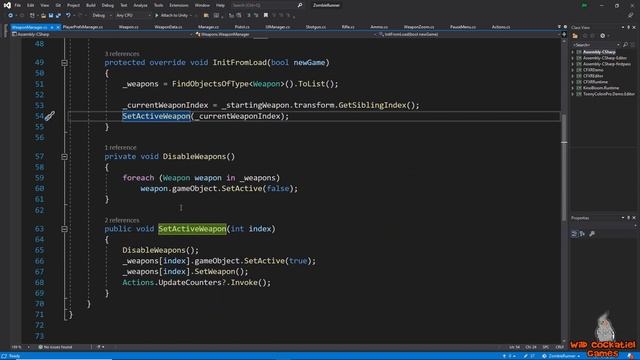The image size is (640, 360).
Task: Click the split editor icon
Action: pos(564,35)
